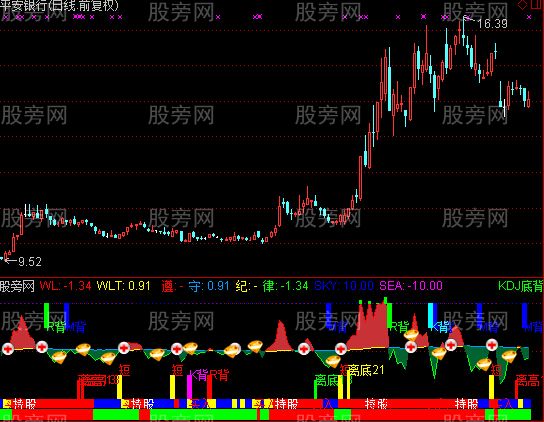Click the magenta K背 signal label
This screenshot has width=544, height=422.
[198, 375]
